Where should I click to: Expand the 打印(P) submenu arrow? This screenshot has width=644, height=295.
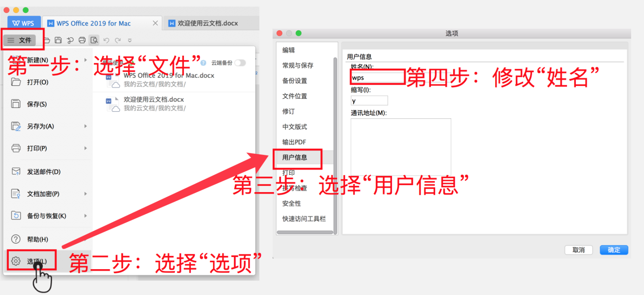(85, 148)
